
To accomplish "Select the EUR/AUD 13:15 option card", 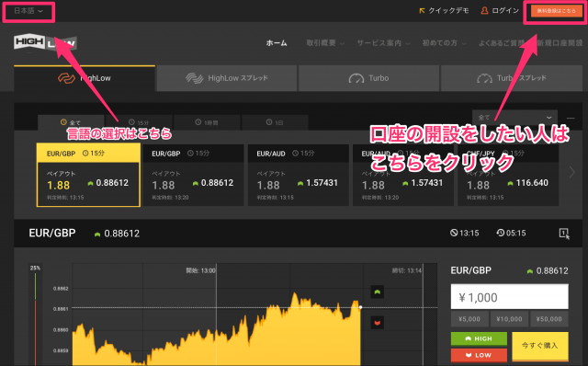I will 298,176.
